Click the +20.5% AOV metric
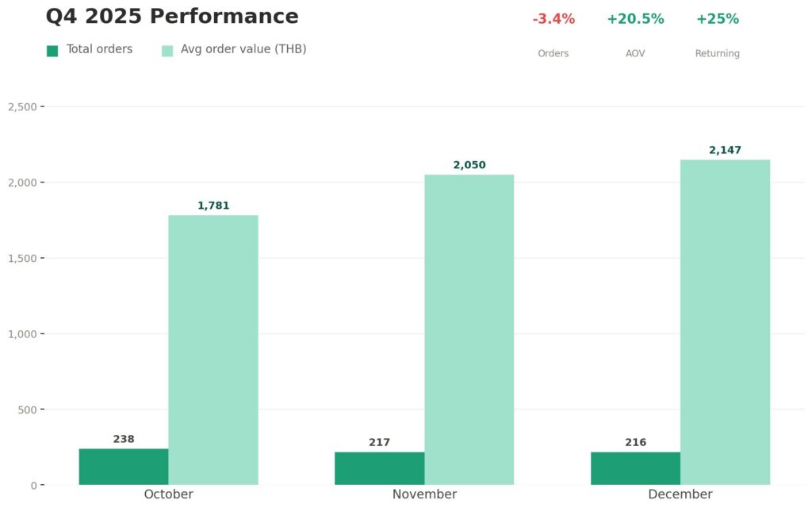Screen dimensions: 812x508 click(x=635, y=35)
